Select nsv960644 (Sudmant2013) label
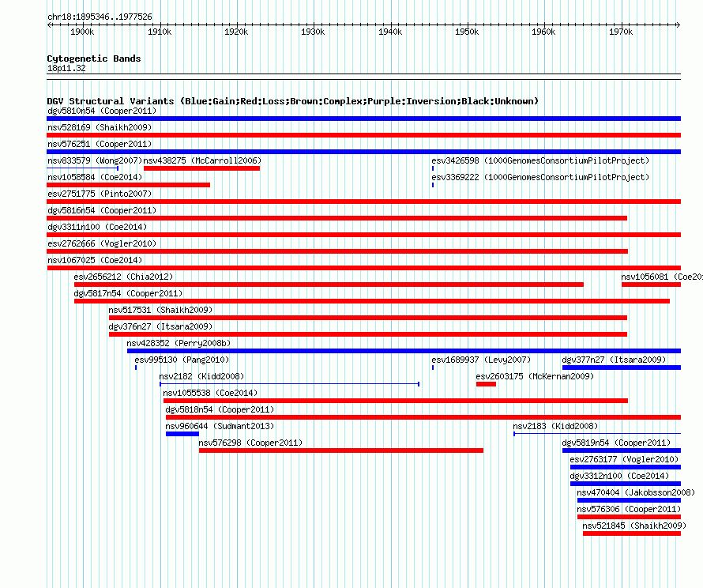The width and height of the screenshot is (703, 588). [220, 426]
